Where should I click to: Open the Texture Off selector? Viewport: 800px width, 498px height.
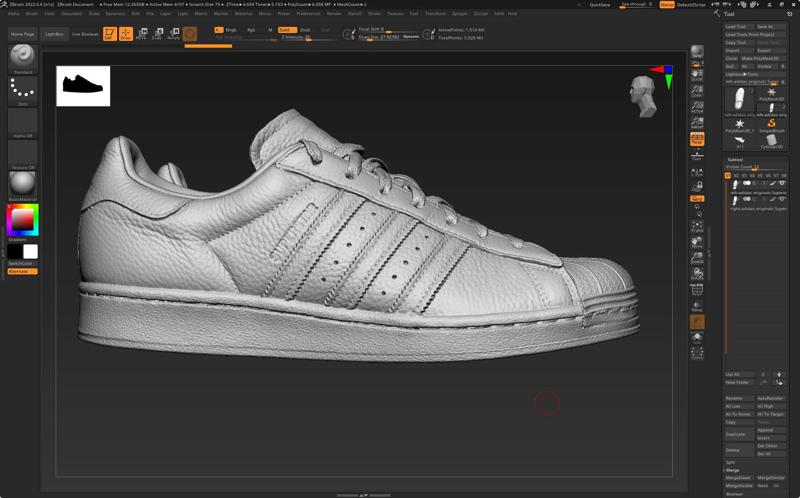point(22,155)
